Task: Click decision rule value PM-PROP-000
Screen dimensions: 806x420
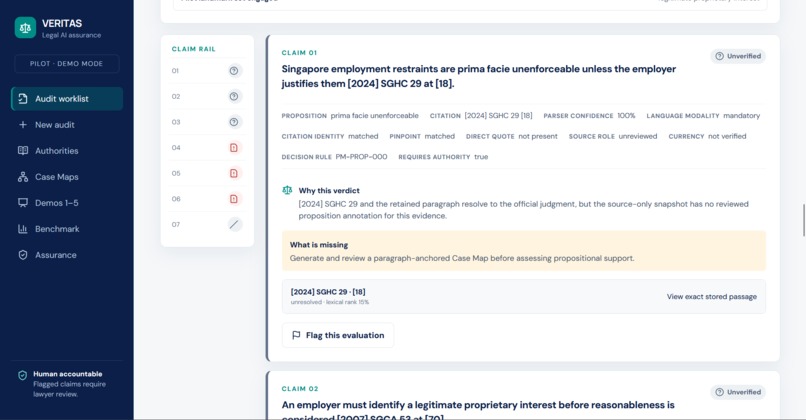Action: [361, 157]
